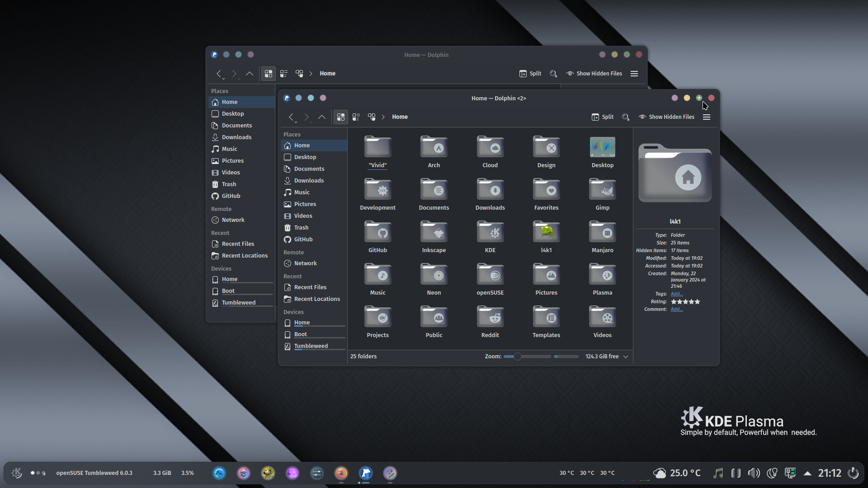Switch to details view mode in Dolphin <2>
868x488 pixels.
pyautogui.click(x=372, y=117)
